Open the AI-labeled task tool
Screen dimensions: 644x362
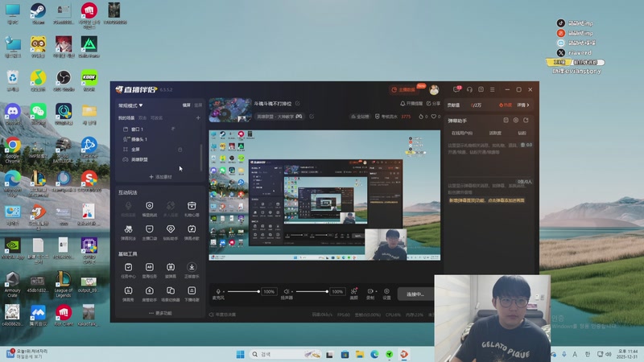click(x=149, y=270)
